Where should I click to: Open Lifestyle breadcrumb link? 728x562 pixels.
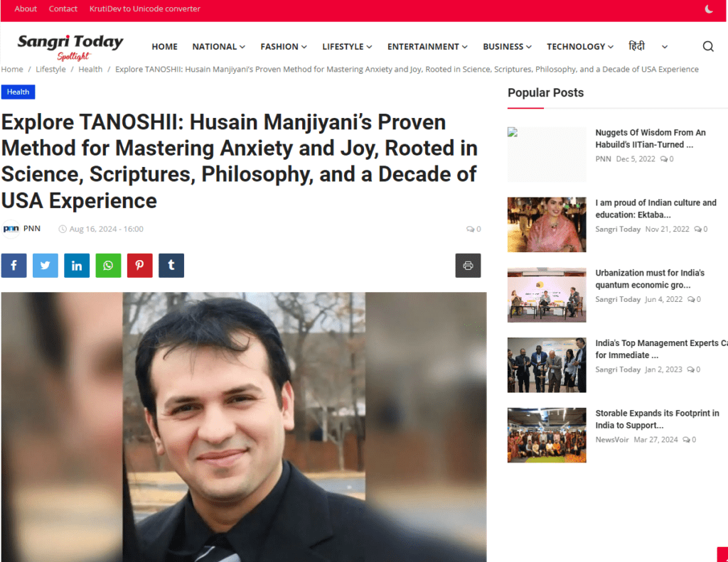click(50, 69)
